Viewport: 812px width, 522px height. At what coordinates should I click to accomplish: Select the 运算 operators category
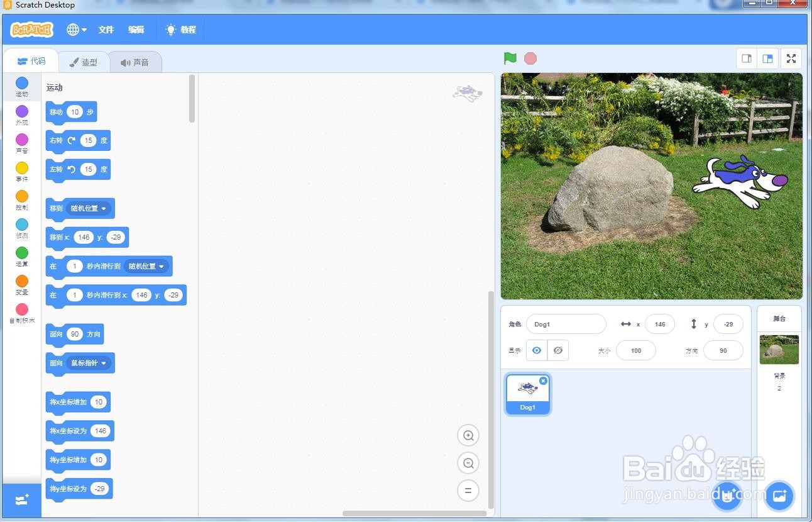tap(22, 257)
